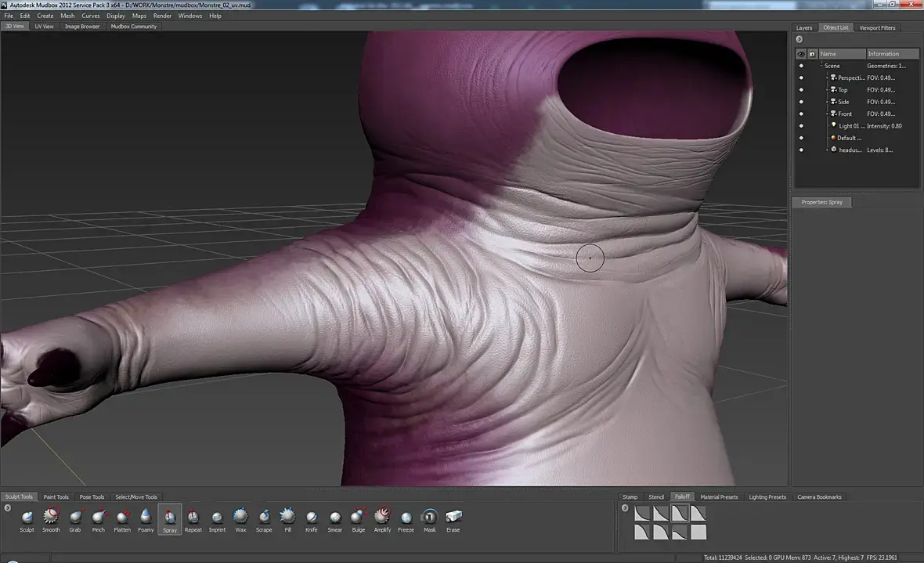The height and width of the screenshot is (563, 924).
Task: Expand the Front camera tree node
Action: coord(827,114)
